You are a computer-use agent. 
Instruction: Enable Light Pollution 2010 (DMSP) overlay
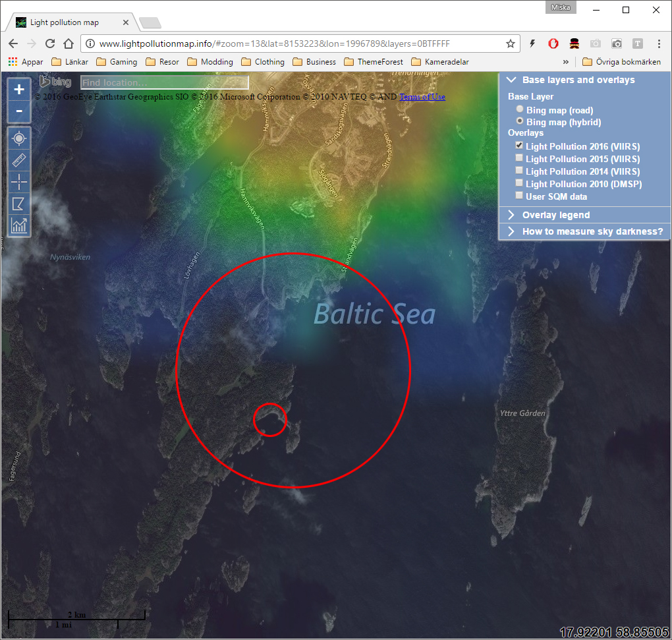pos(520,184)
